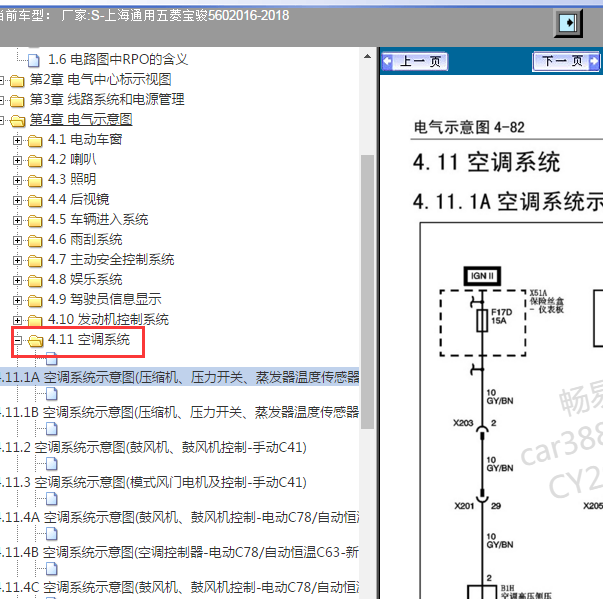Image resolution: width=603 pixels, height=599 pixels.
Task: Click page icon above 4.11.1B entry
Action: [x=52, y=394]
